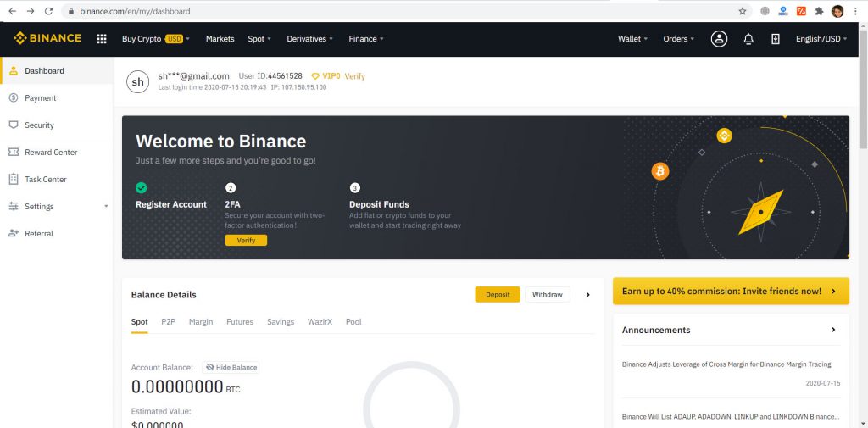The height and width of the screenshot is (428, 868).
Task: Open the browser extensions puzzle icon
Action: (x=820, y=11)
